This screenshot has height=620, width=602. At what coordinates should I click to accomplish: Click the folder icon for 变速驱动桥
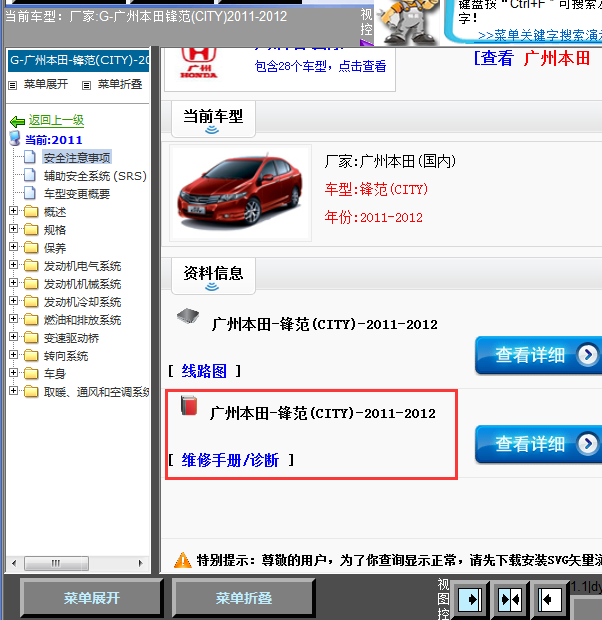[x=31, y=338]
